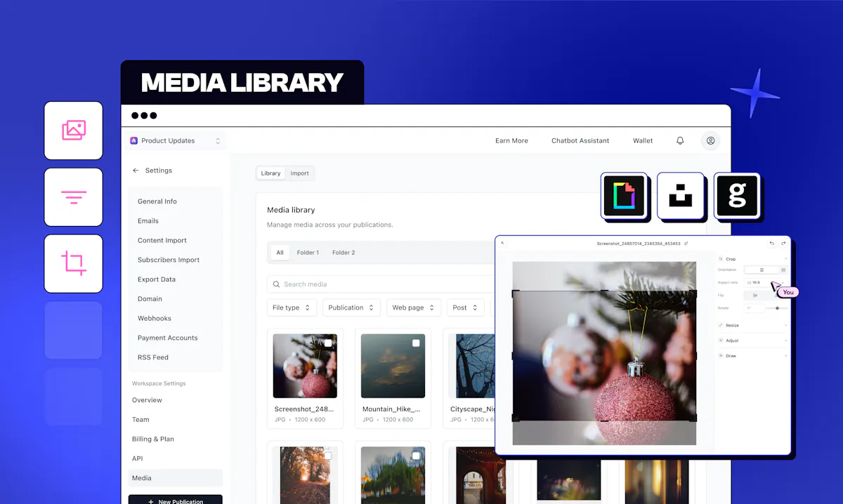Select the portrait orientation icon
The image size is (843, 504).
pos(762,270)
